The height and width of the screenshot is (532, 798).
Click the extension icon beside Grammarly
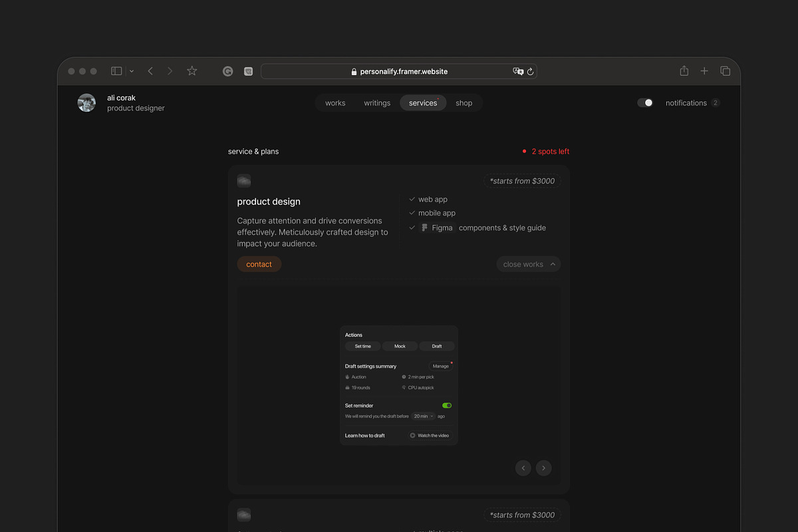[x=248, y=71]
